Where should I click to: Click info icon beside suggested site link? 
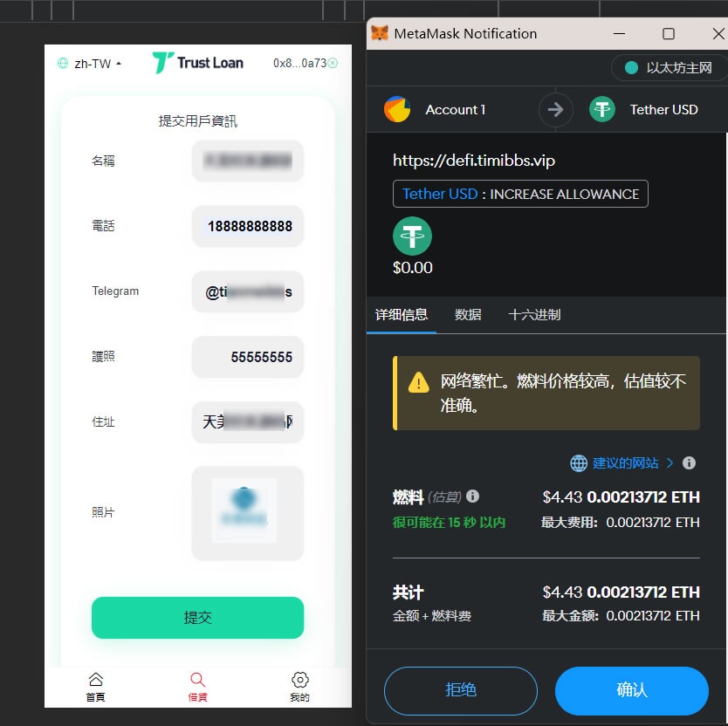689,462
